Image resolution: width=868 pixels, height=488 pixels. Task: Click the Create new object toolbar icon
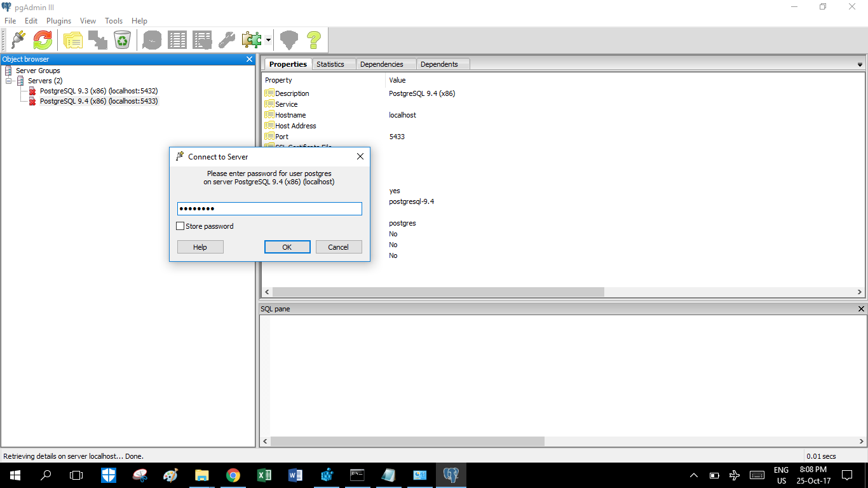(97, 40)
